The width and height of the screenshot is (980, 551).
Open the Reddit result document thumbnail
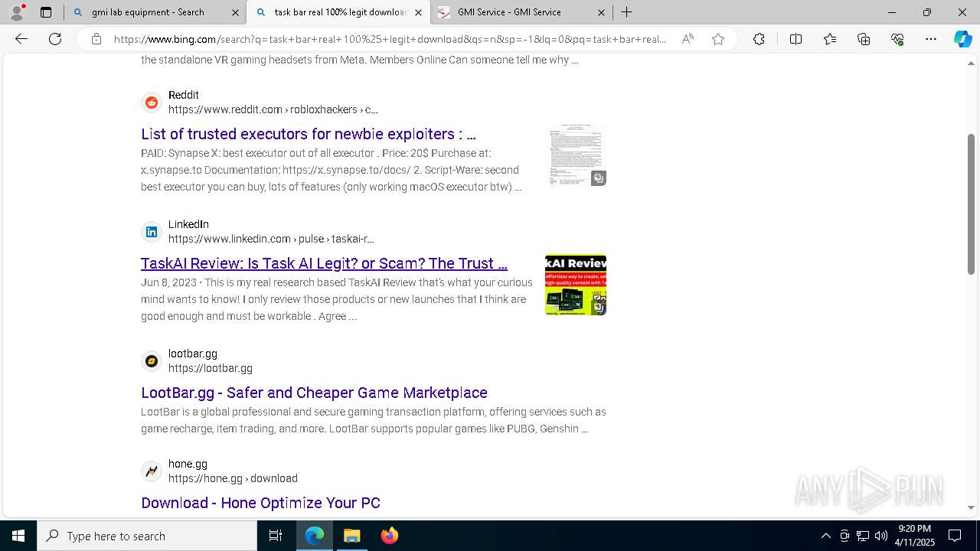coord(576,156)
